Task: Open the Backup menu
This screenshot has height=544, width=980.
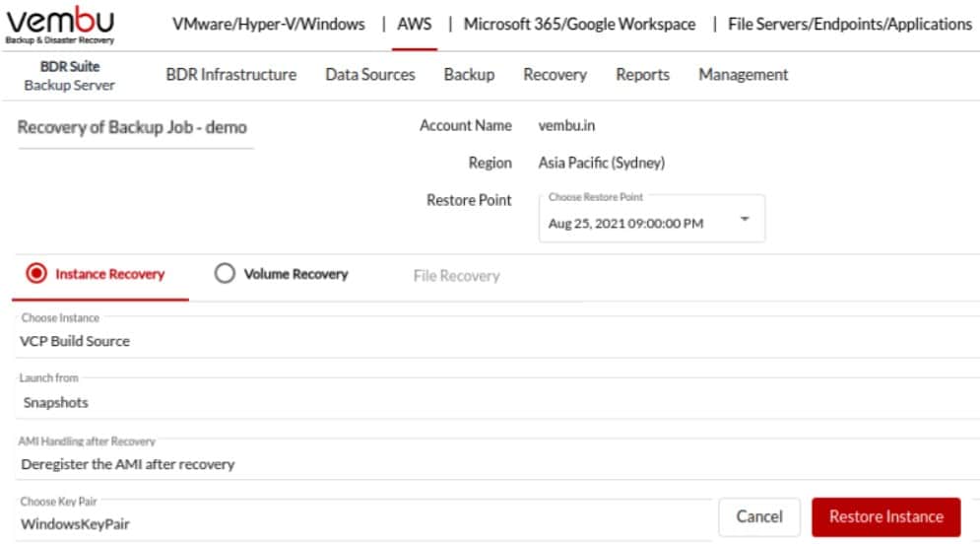Action: pyautogui.click(x=470, y=75)
